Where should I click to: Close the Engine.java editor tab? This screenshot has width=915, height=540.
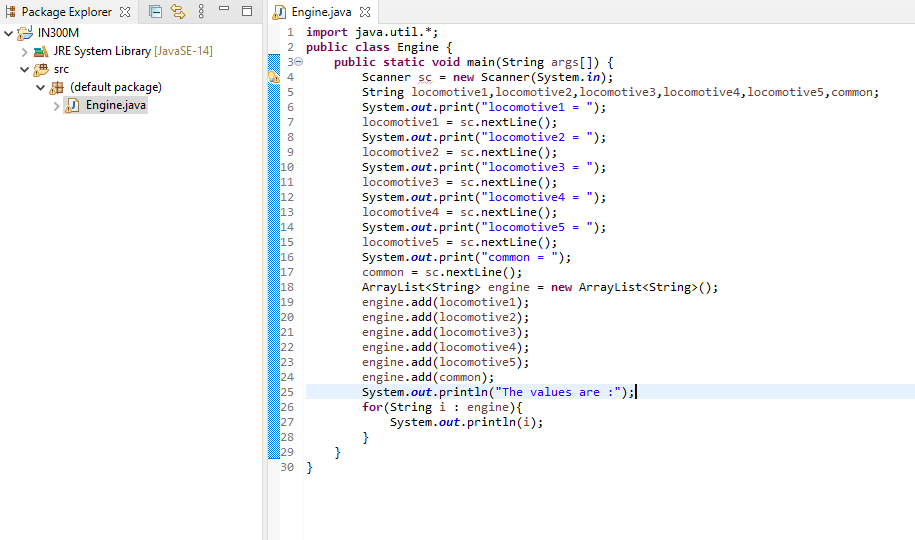click(365, 12)
